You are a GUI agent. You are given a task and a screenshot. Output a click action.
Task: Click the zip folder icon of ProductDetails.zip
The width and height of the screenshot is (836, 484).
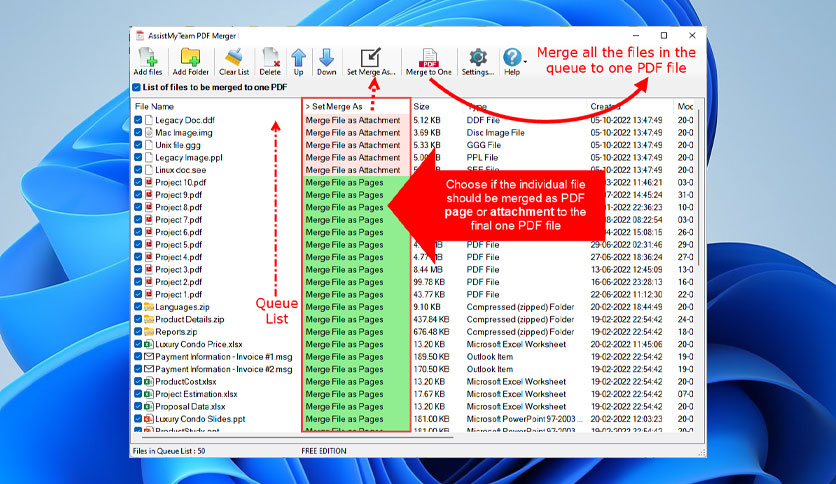149,319
